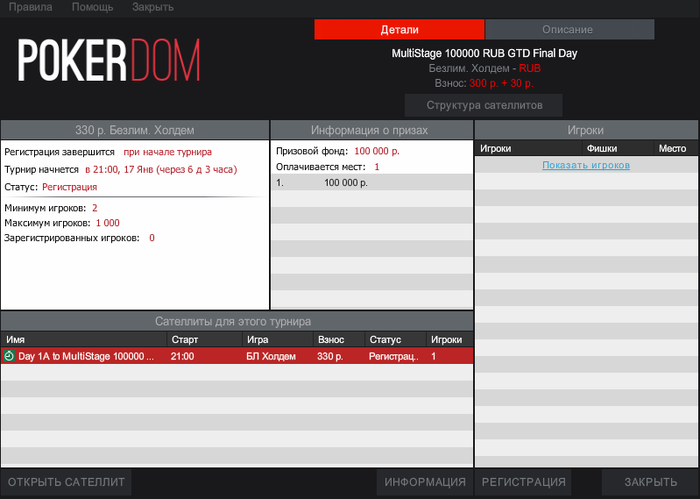The image size is (700, 499).
Task: Click the БЛ Холдем game cell
Action: [271, 356]
